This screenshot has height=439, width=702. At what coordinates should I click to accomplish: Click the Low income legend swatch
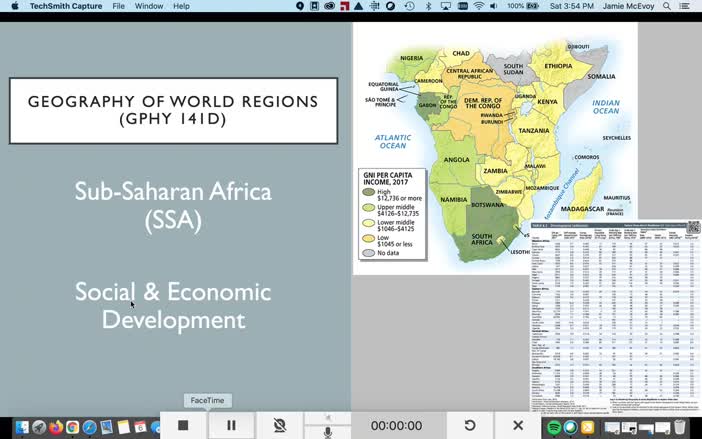368,239
